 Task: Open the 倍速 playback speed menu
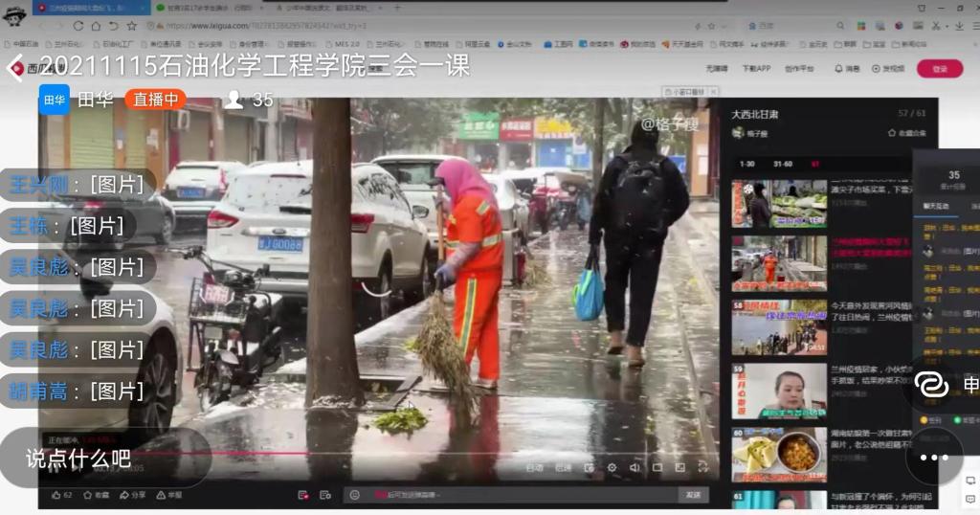(564, 468)
